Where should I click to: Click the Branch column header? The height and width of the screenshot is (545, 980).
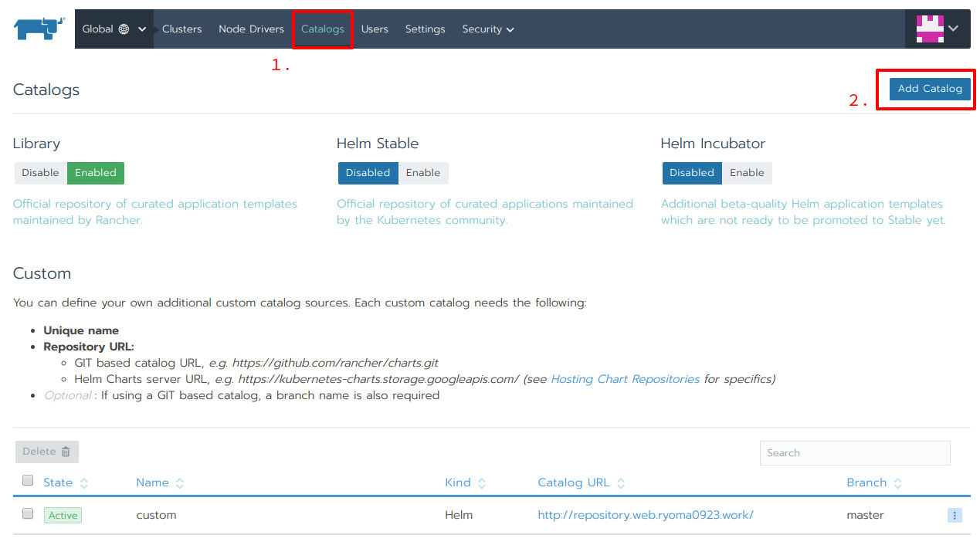tap(866, 482)
